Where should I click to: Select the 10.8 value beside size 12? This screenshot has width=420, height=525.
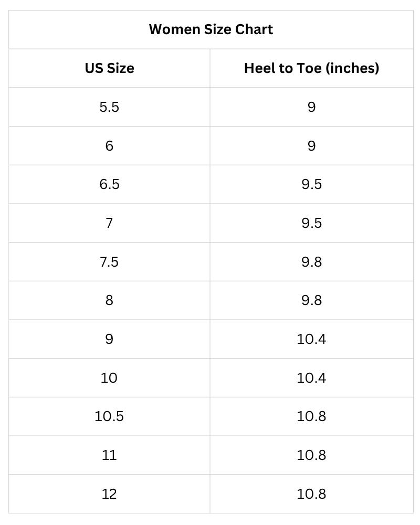click(x=311, y=494)
